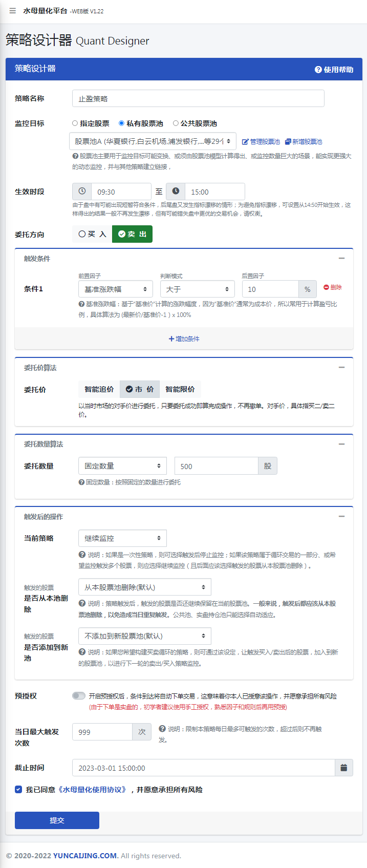Open the hamburger menu icon
This screenshot has width=367, height=868.
[x=12, y=11]
